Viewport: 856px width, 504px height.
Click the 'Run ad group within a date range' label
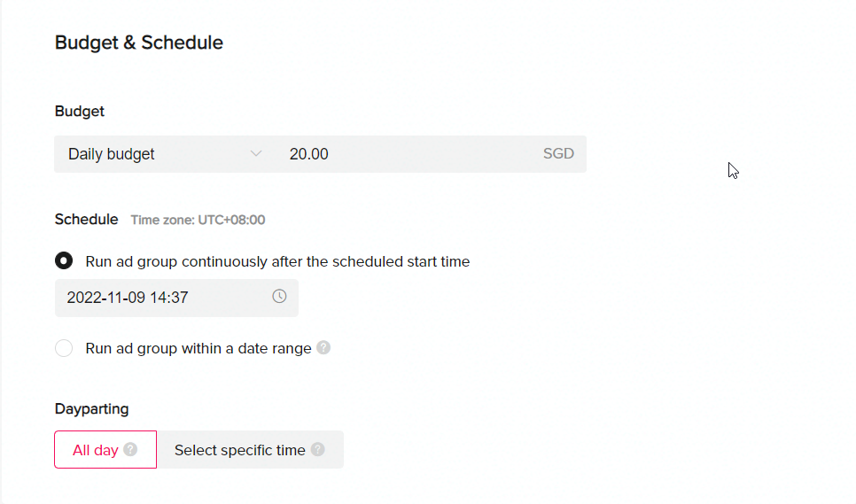pyautogui.click(x=198, y=348)
